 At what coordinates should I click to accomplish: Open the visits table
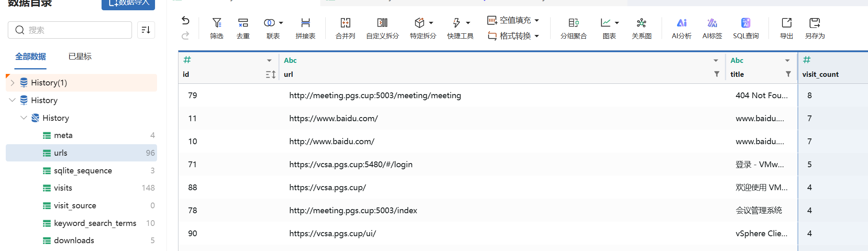(81, 188)
